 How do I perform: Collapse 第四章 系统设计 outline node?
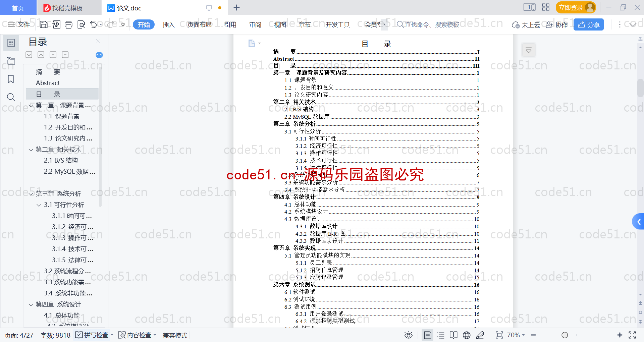tap(31, 305)
